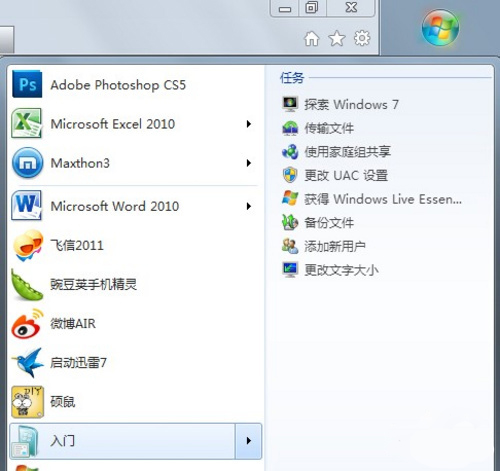Open browser settings gear icon
This screenshot has height=471, width=500.
(362, 38)
